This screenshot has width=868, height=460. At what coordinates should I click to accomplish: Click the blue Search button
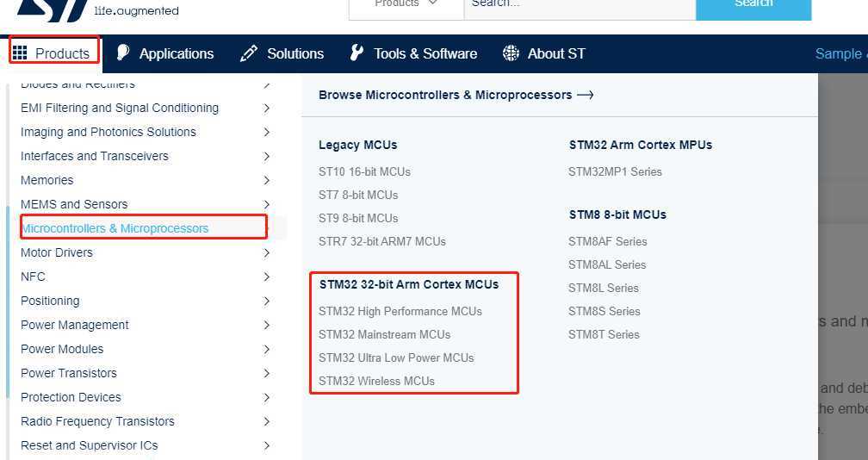753,5
